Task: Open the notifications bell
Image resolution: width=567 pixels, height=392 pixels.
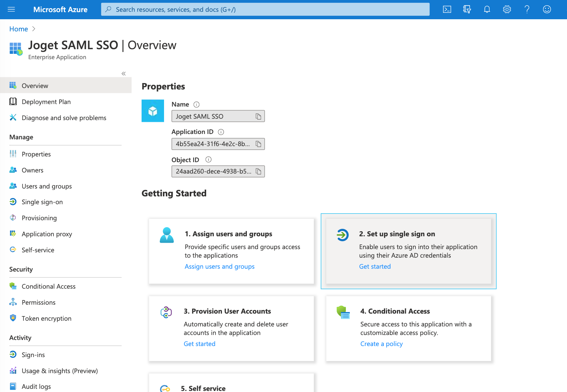Action: pos(487,10)
